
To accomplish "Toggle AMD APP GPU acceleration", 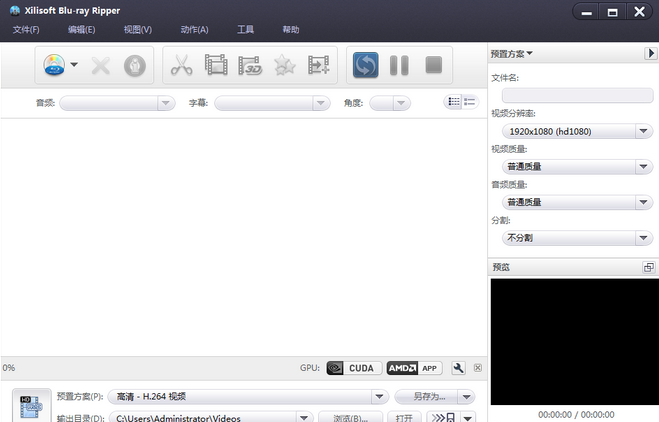I will pos(414,368).
